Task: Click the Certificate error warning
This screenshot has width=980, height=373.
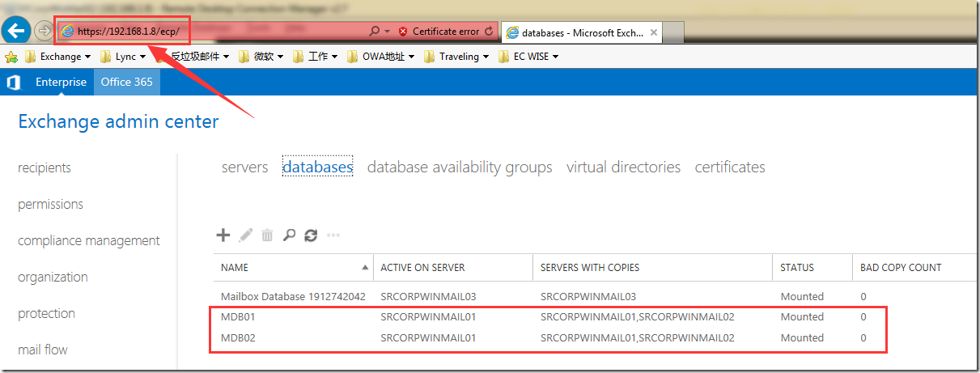Action: click(x=439, y=32)
